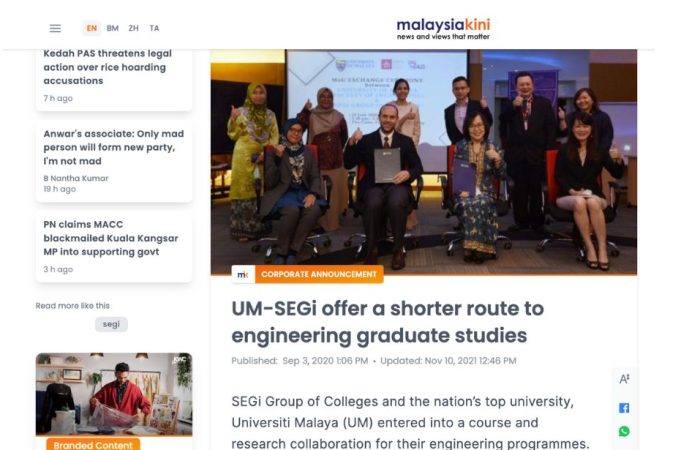Click the UM-SEGi article headline

click(388, 322)
